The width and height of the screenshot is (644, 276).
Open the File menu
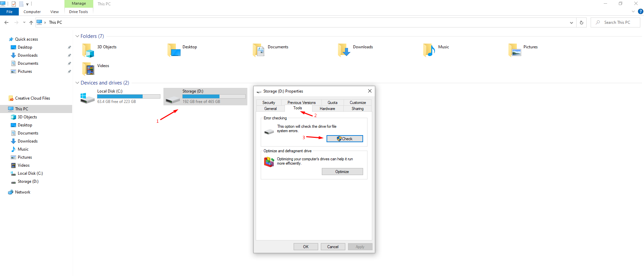(9, 12)
